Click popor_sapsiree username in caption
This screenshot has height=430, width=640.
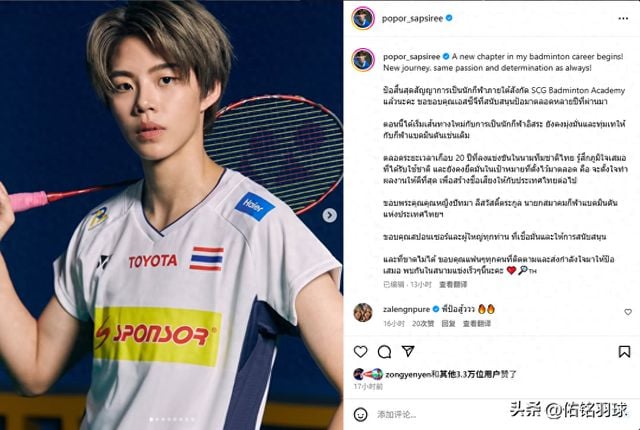(411, 57)
